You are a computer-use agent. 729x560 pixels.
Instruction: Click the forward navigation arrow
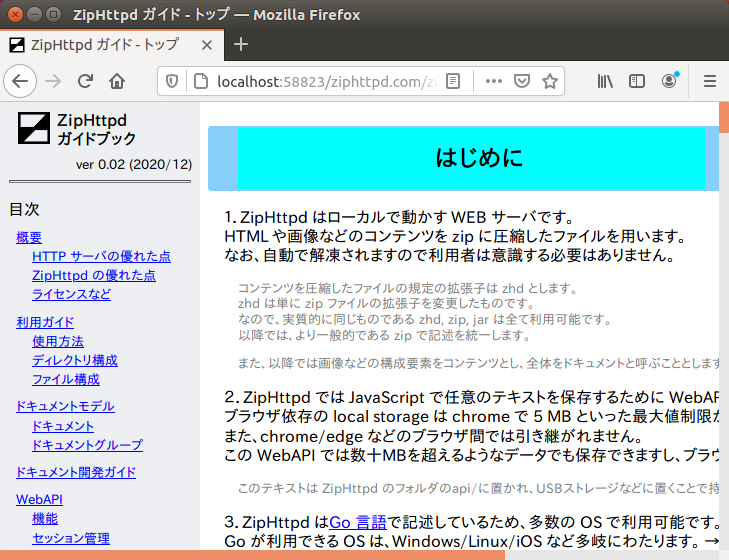[x=53, y=81]
